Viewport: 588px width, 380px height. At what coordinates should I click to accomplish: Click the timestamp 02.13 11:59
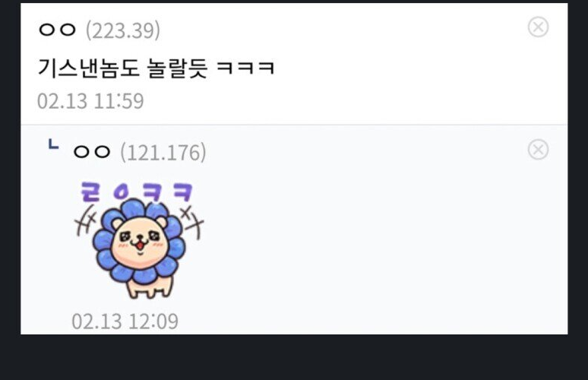pyautogui.click(x=90, y=101)
